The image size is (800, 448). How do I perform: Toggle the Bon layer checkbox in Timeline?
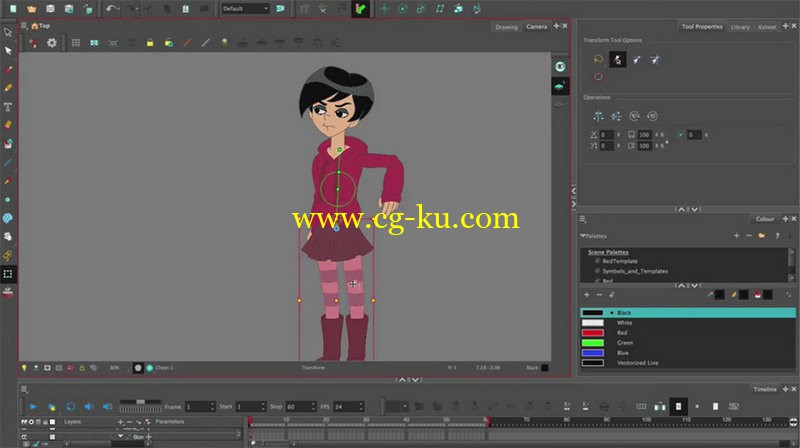click(52, 437)
